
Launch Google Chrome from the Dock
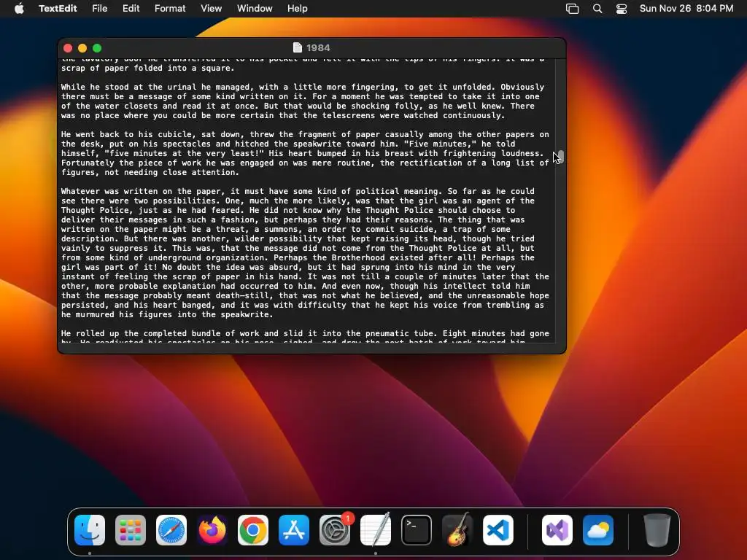click(x=253, y=530)
